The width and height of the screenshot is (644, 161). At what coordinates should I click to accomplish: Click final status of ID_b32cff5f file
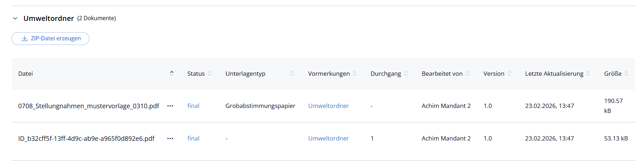[193, 138]
